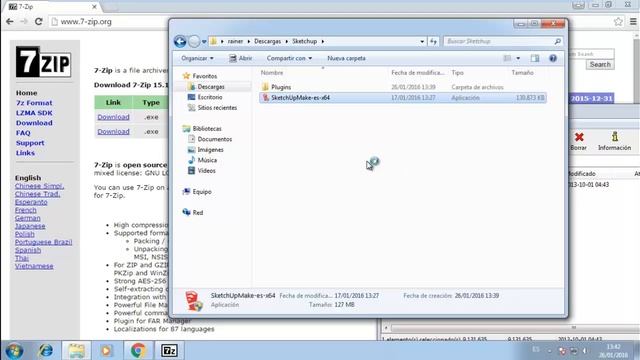Click the Explorer forward navigation arrow
The width and height of the screenshot is (640, 360).
pos(194,41)
